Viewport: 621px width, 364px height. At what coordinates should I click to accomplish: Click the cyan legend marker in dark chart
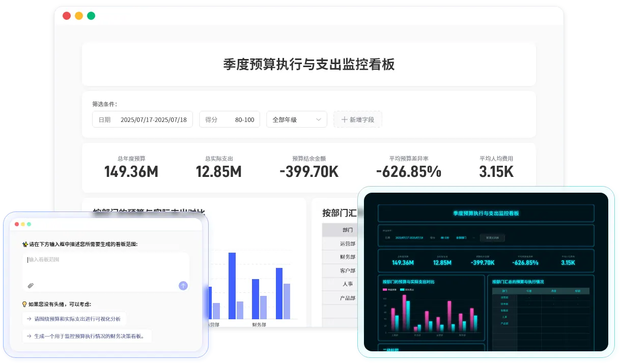coord(403,290)
